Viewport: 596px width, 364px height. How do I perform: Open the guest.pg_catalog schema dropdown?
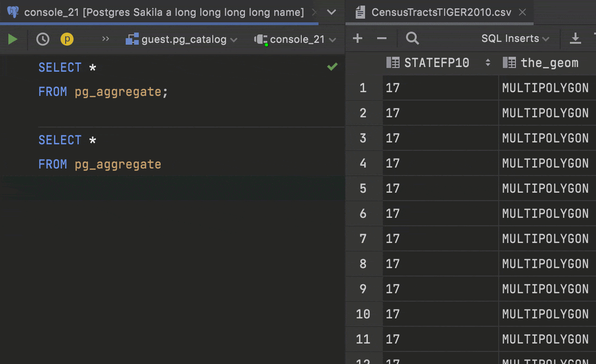[182, 40]
